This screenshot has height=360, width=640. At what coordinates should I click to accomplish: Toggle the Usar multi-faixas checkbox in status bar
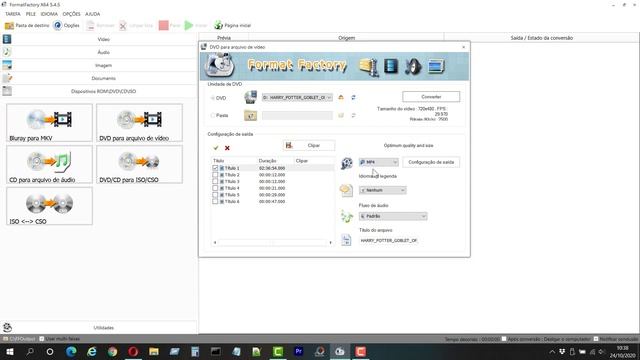coord(42,339)
